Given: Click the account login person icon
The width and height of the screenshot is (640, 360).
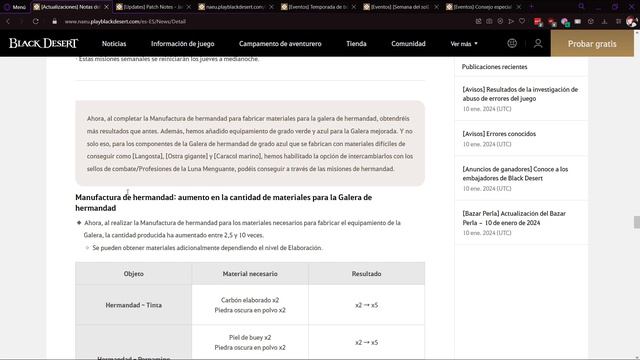Looking at the screenshot, I should coord(538,43).
